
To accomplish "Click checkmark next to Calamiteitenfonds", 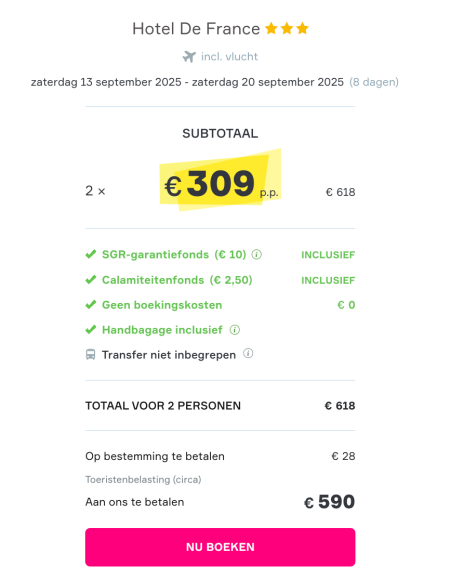I will [91, 280].
